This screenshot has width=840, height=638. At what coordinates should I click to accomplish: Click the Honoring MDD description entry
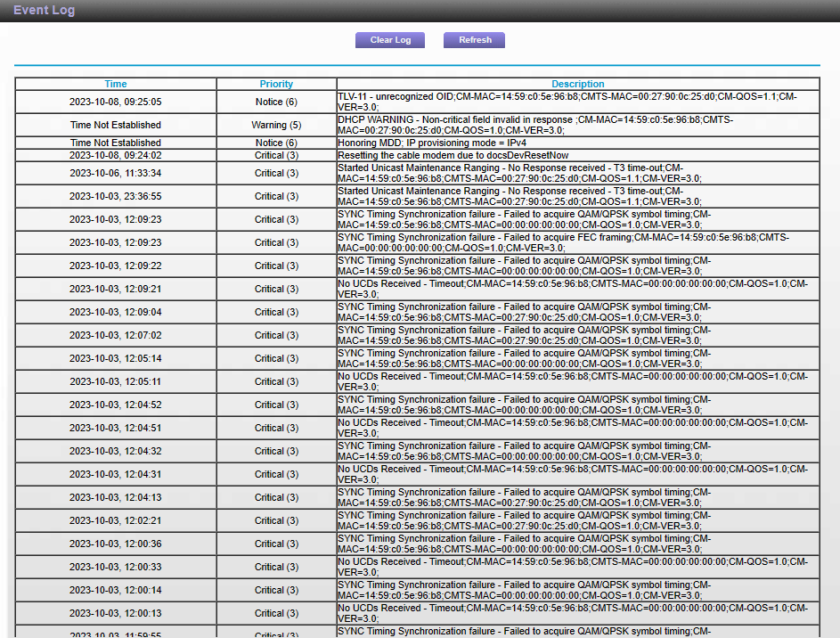click(431, 143)
